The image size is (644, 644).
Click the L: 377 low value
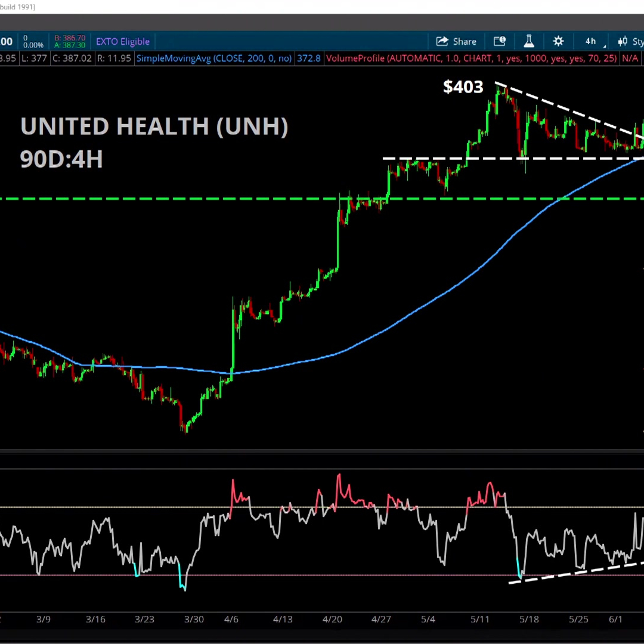point(34,59)
